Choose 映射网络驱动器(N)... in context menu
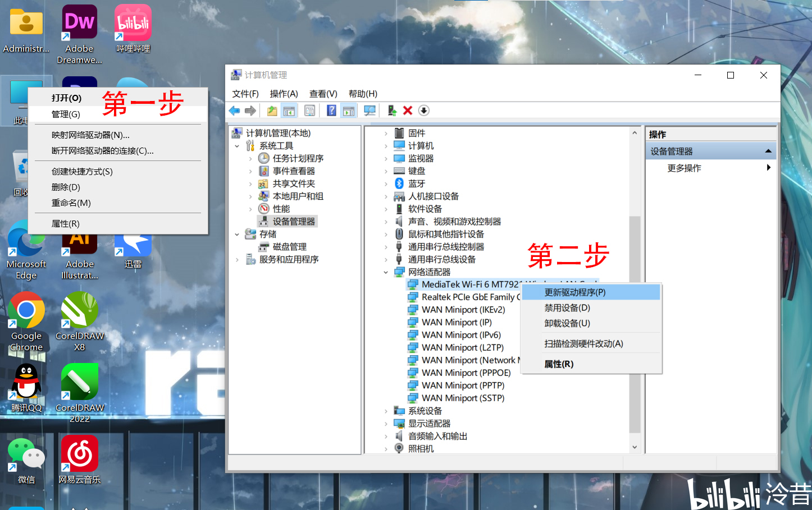 (x=118, y=135)
